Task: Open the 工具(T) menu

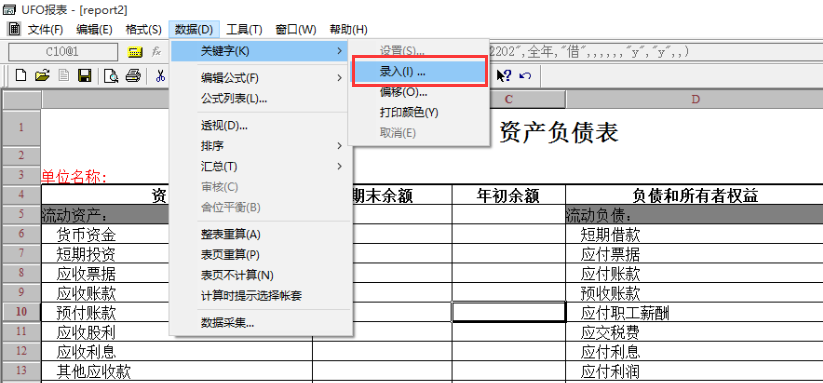Action: pos(244,29)
